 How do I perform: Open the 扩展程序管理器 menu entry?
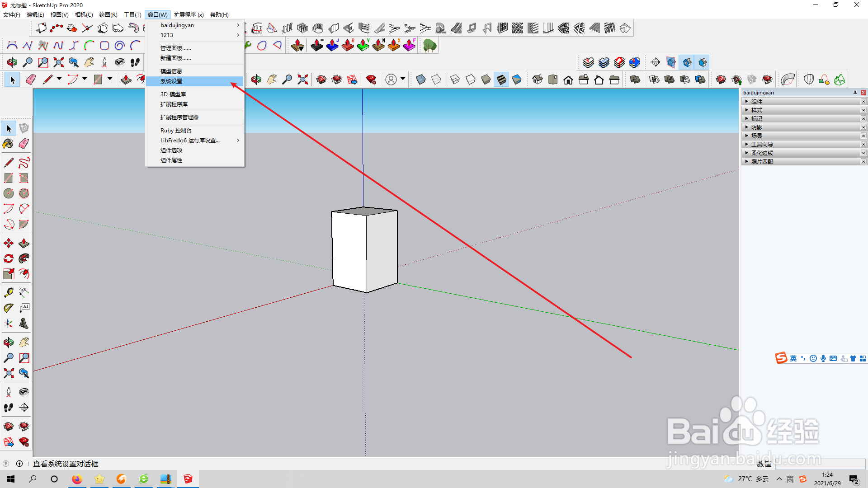pos(179,117)
